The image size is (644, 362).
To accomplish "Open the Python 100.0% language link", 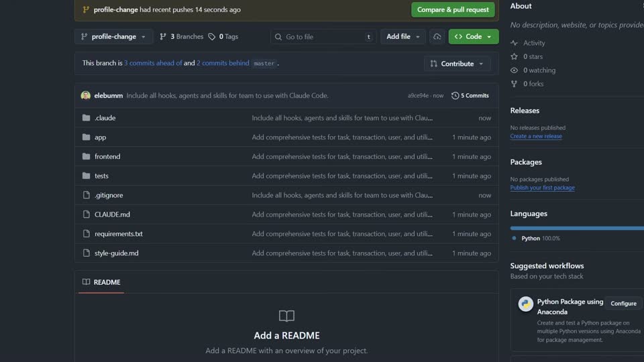I will (x=541, y=238).
